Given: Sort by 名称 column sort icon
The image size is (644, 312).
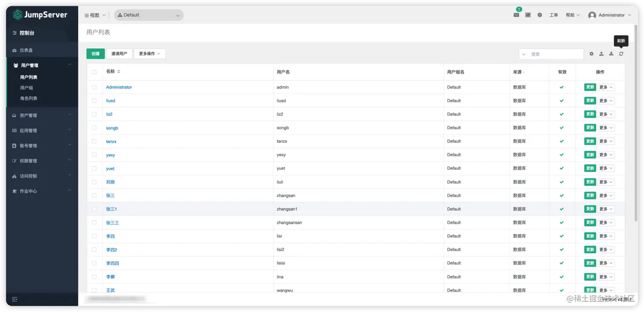Looking at the screenshot, I should (x=119, y=72).
